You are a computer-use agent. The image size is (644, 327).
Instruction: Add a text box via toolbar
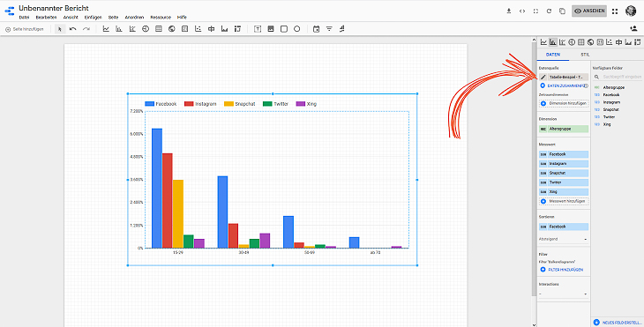pos(258,29)
